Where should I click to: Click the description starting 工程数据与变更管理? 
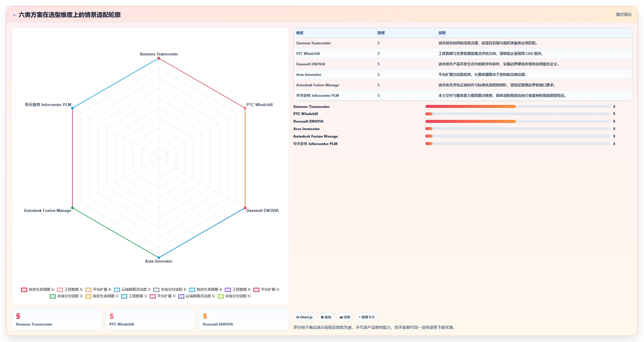click(492, 54)
